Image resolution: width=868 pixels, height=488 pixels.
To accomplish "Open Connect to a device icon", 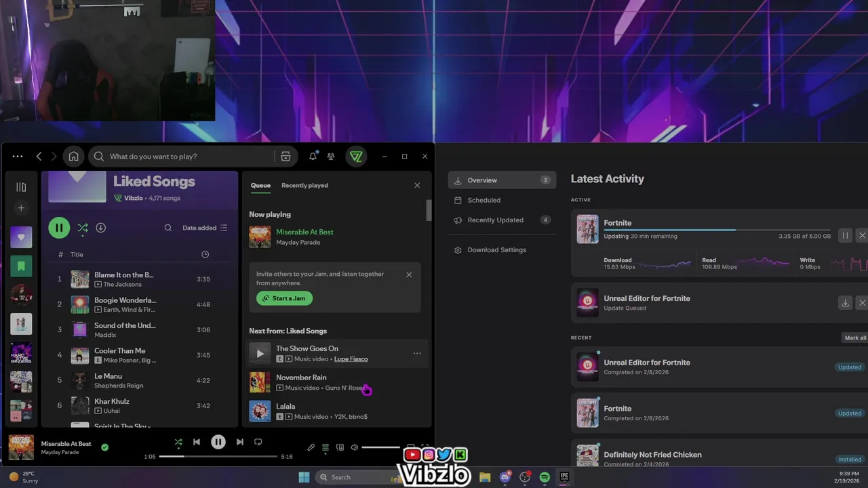I will click(x=340, y=447).
